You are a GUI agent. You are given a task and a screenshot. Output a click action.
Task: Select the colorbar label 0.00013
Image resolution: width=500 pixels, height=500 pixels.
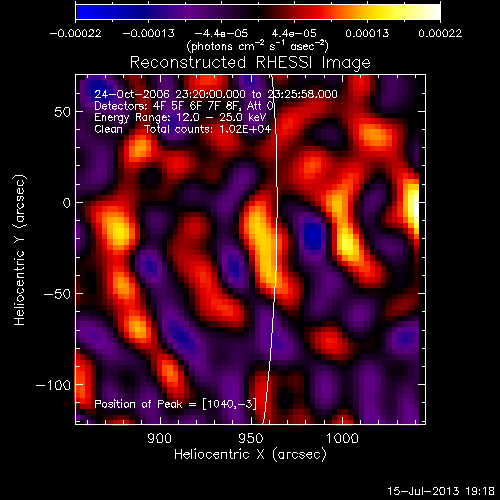367,33
